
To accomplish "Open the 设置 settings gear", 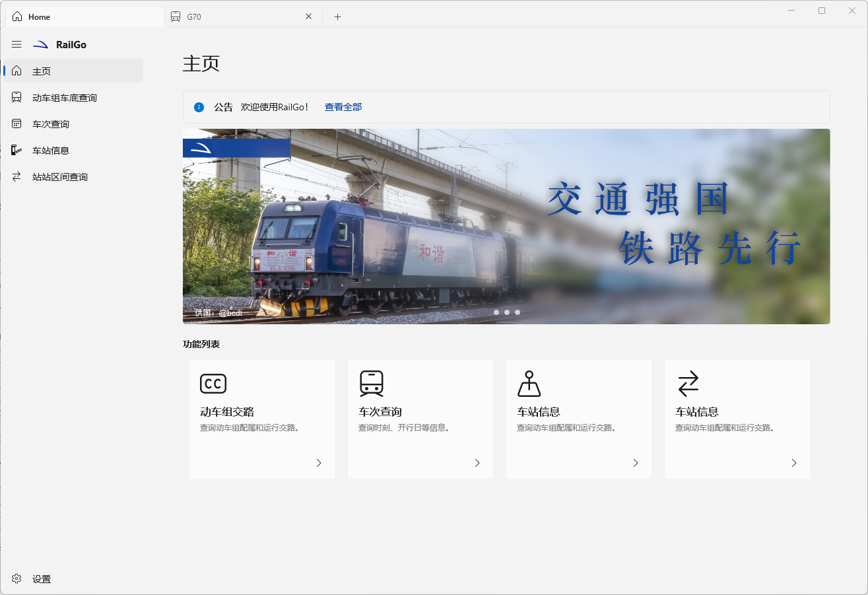I will pyautogui.click(x=17, y=578).
